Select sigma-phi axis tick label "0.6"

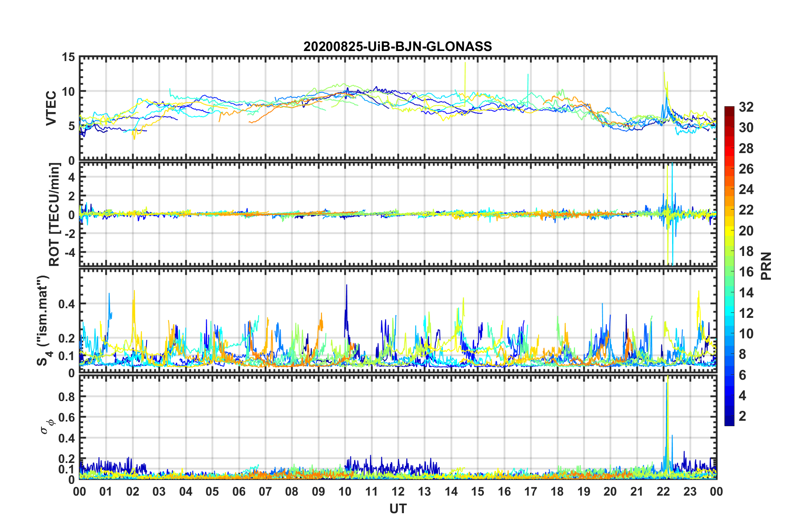click(x=67, y=417)
